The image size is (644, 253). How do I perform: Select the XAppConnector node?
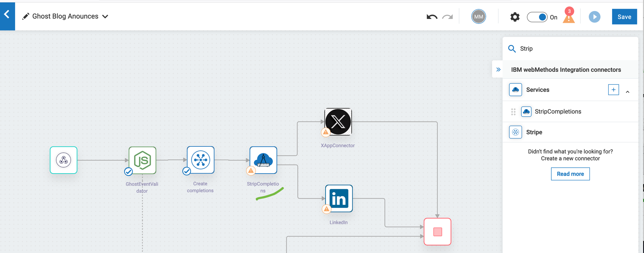point(338,122)
